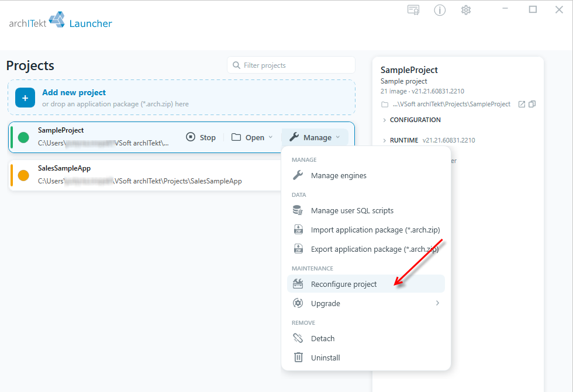Open the Open dropdown for SampleProject
573x392 pixels.
click(x=252, y=137)
